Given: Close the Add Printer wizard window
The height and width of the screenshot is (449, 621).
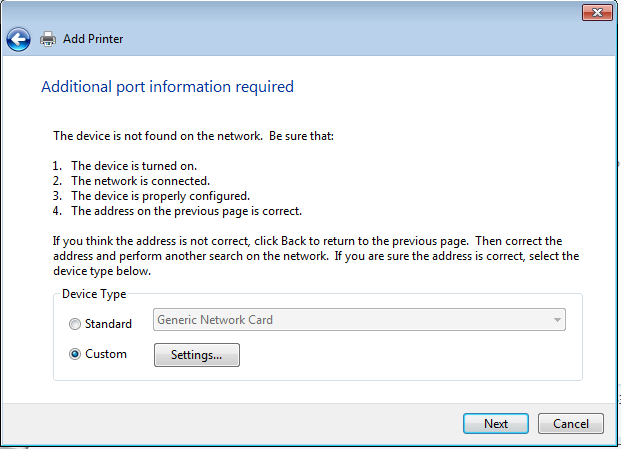Looking at the screenshot, I should coord(597,12).
